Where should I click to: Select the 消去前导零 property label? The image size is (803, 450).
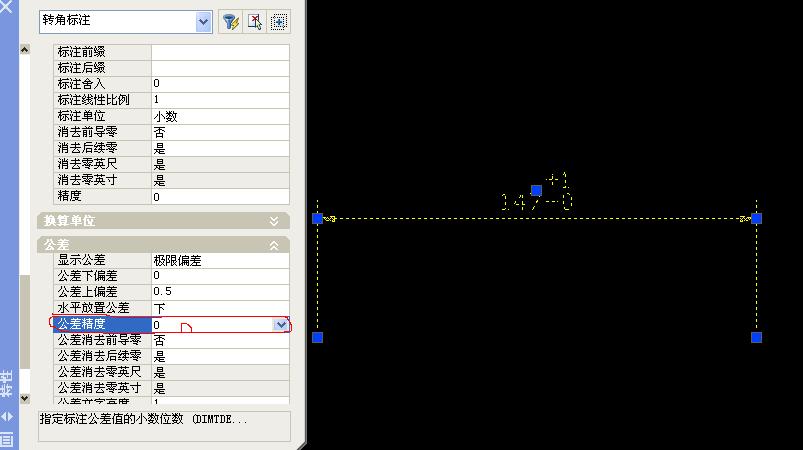pos(88,132)
